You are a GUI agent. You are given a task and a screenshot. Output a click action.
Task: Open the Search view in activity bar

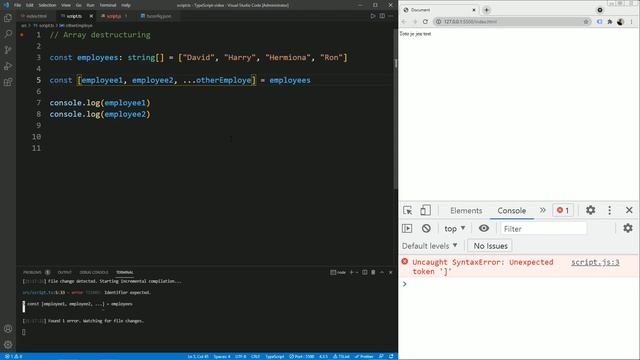tap(8, 34)
